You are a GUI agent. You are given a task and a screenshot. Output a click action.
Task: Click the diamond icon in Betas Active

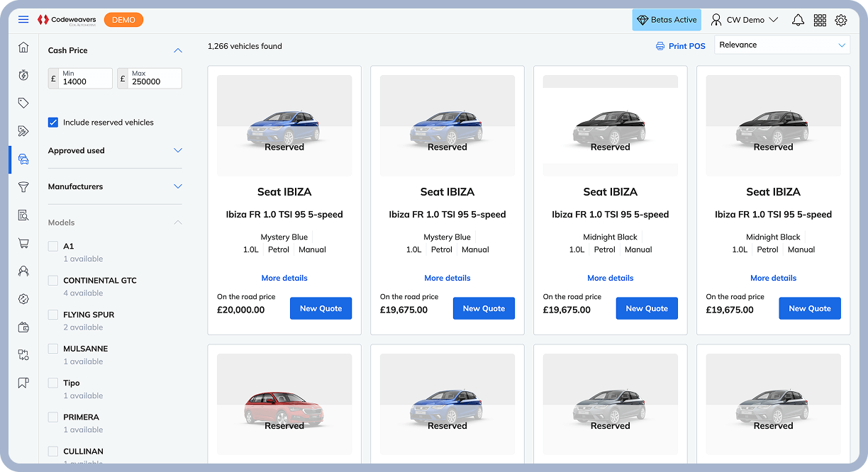(x=642, y=20)
